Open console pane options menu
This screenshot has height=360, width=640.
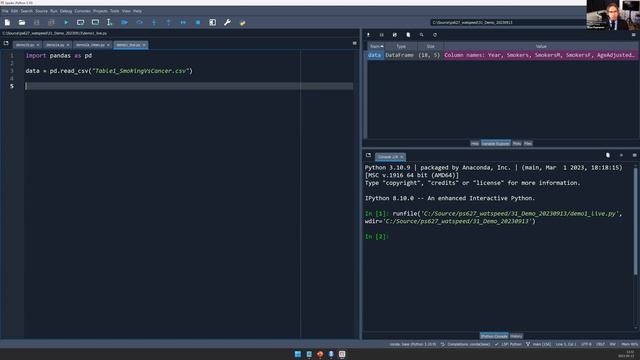[x=634, y=156]
